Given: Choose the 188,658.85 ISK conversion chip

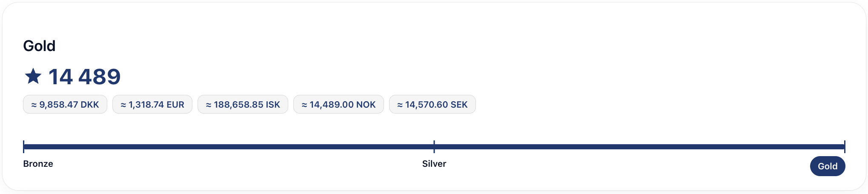Looking at the screenshot, I should click(243, 104).
